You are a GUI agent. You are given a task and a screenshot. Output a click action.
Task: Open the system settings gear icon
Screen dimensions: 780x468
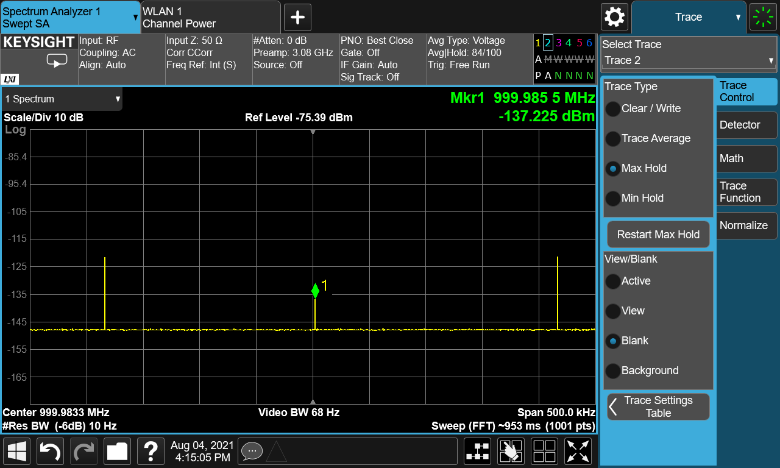point(614,17)
